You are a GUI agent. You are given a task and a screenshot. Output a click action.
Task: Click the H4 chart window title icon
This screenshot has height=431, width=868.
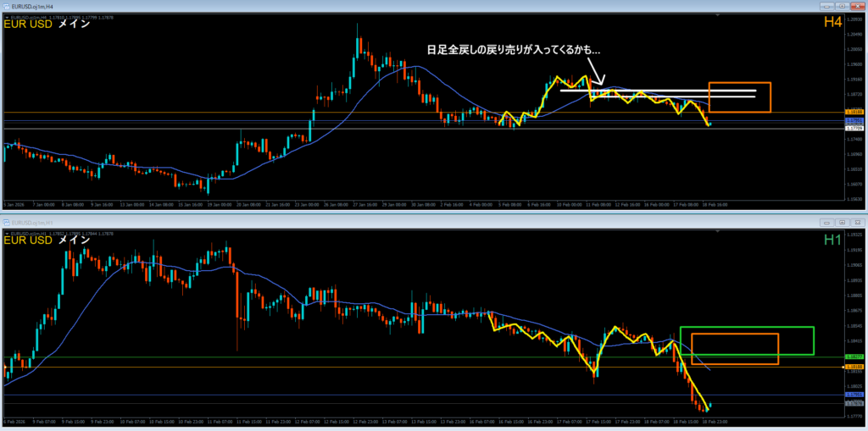pos(6,6)
